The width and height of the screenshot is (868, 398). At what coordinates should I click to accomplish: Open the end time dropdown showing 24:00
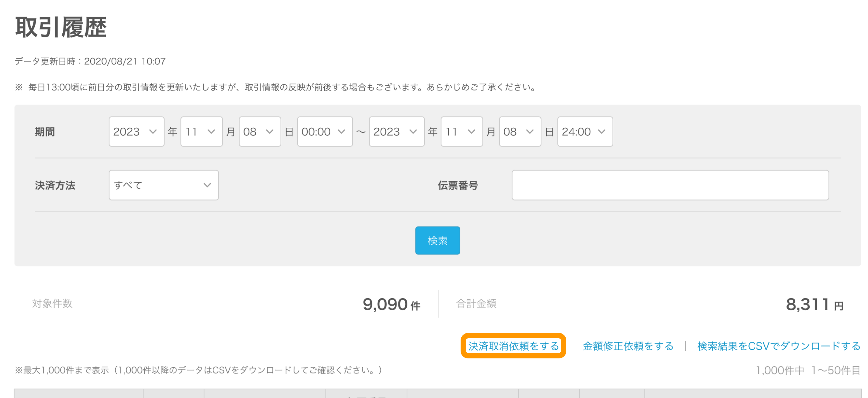point(585,132)
